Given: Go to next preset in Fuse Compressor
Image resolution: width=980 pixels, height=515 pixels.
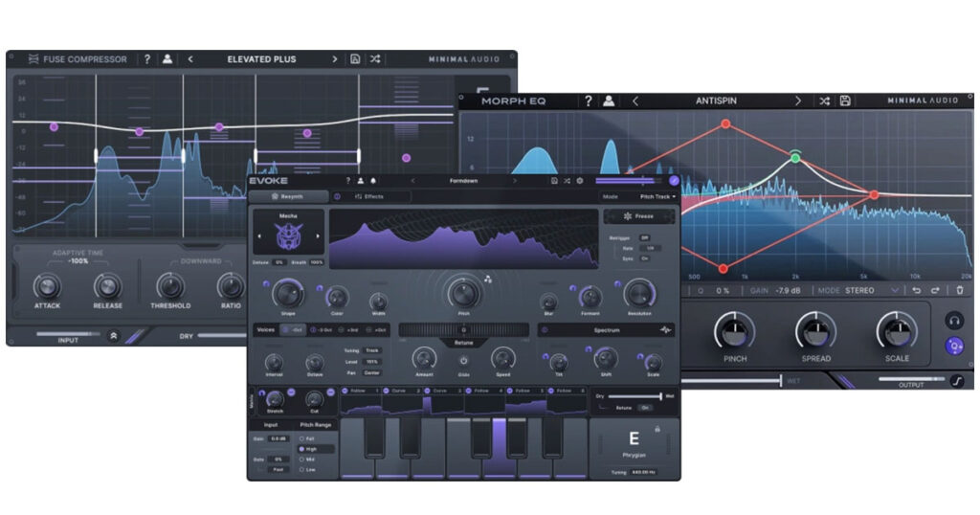Looking at the screenshot, I should click(x=334, y=58).
